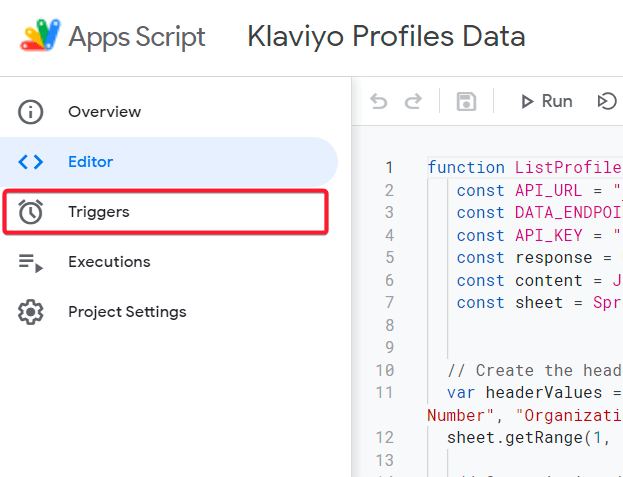
Task: Open the Project Settings gear icon
Action: pos(31,312)
